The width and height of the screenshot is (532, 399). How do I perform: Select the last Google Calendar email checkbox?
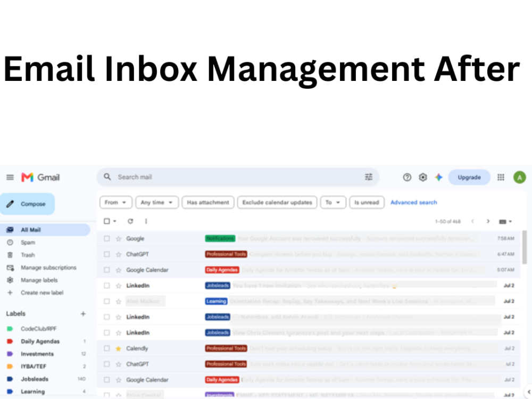(x=107, y=380)
